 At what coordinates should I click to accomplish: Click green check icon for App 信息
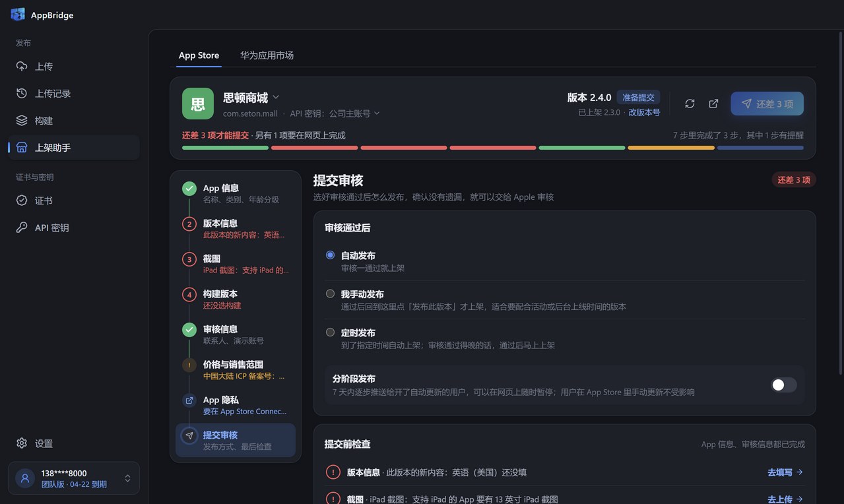189,189
